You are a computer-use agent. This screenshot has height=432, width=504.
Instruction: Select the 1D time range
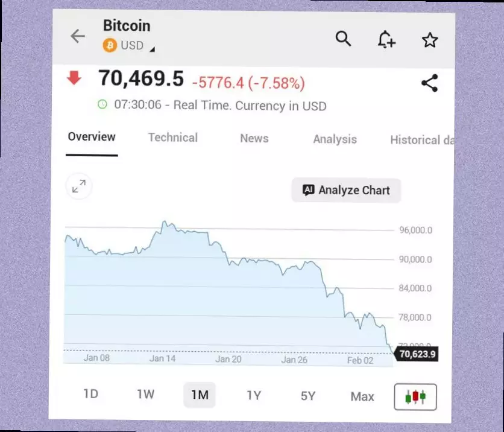point(90,394)
